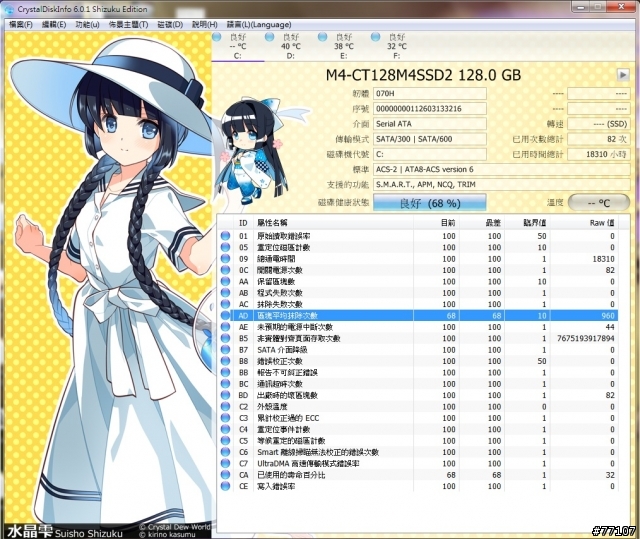Click transfer mode field SATA/300 | SATA/600
640x539 pixels.
click(x=430, y=139)
